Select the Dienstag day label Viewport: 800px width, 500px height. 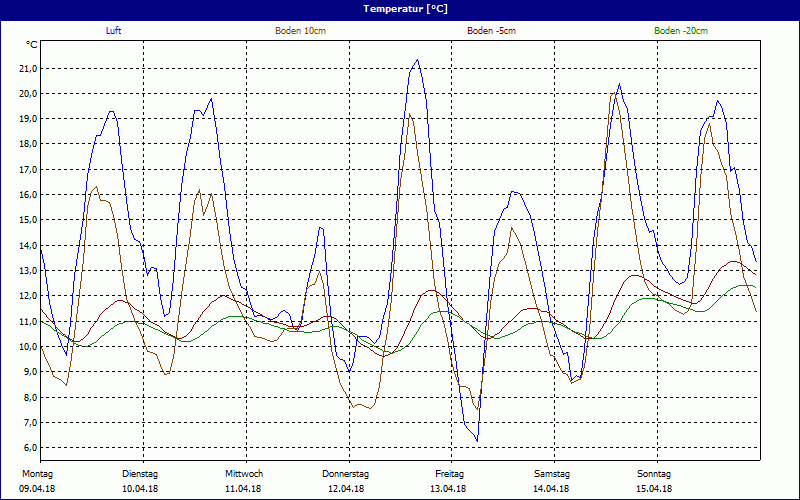coord(140,473)
